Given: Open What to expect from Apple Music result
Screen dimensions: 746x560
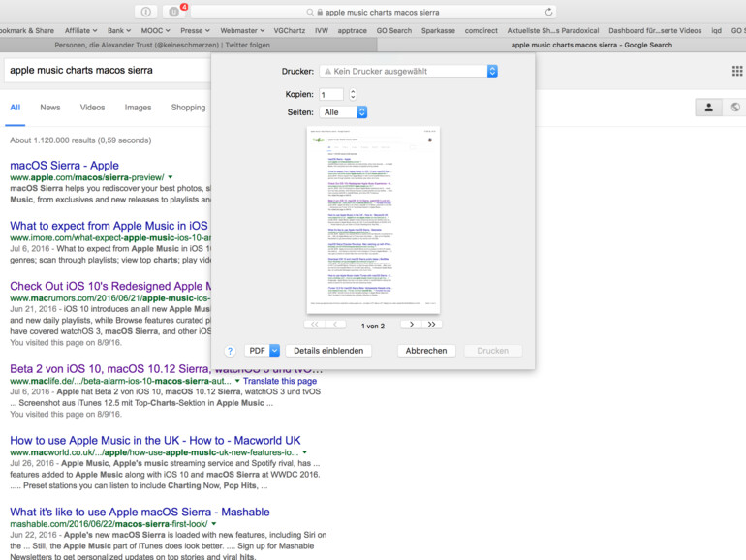Looking at the screenshot, I should [x=109, y=226].
